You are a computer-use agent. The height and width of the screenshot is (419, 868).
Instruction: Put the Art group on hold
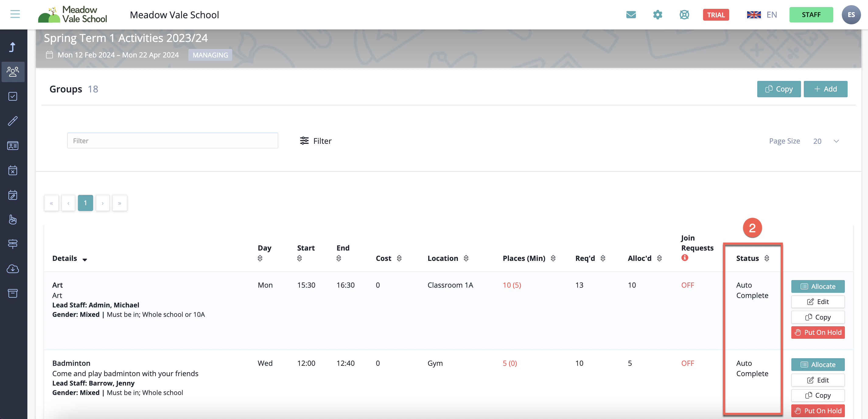[x=817, y=333]
